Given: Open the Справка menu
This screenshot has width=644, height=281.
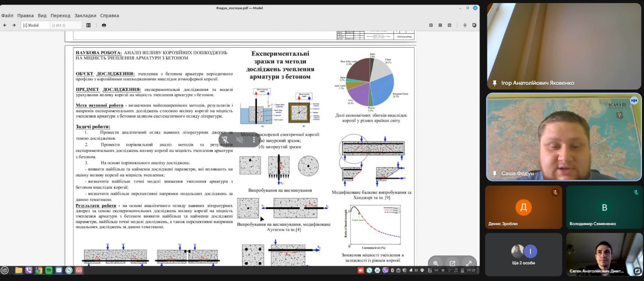Looking at the screenshot, I should pyautogui.click(x=110, y=16).
